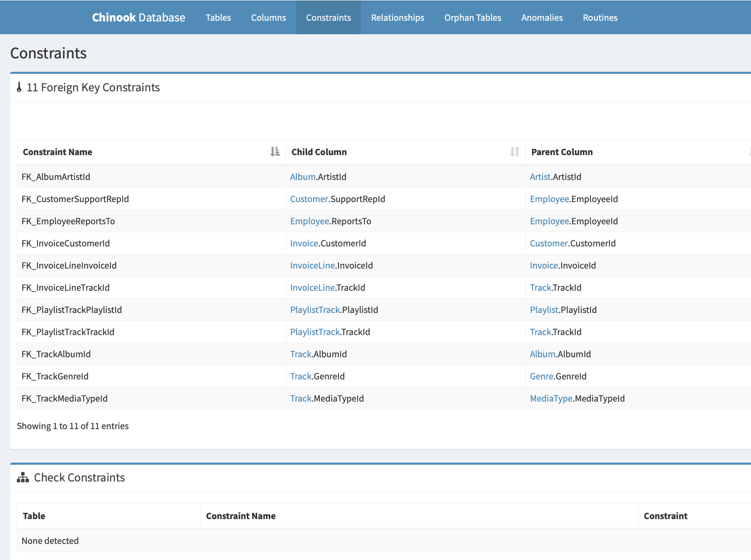Open the Columns tab
This screenshot has height=560, width=751.
click(268, 17)
